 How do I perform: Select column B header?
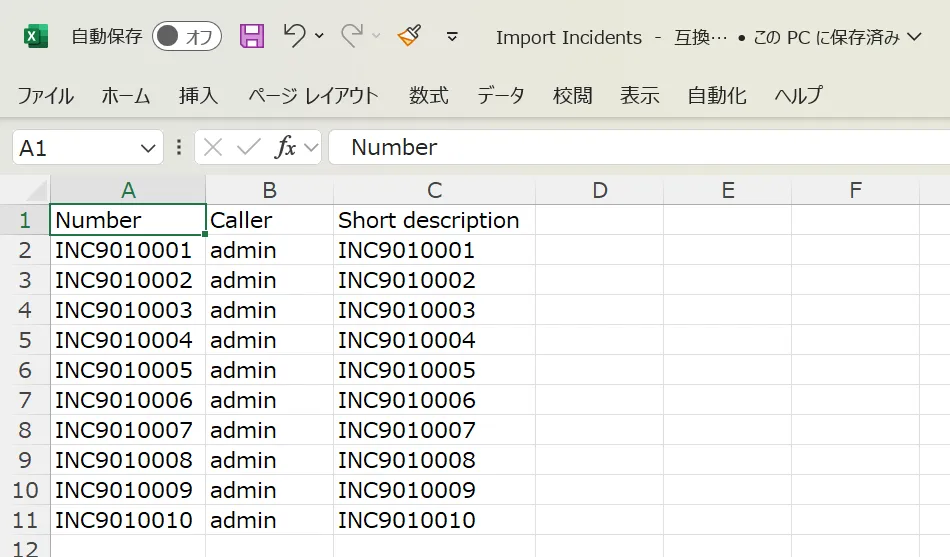point(270,190)
